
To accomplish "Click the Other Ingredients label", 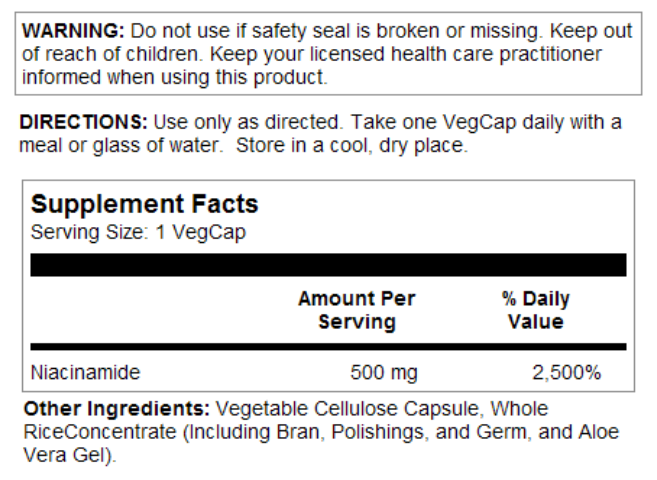I will click(116, 409).
